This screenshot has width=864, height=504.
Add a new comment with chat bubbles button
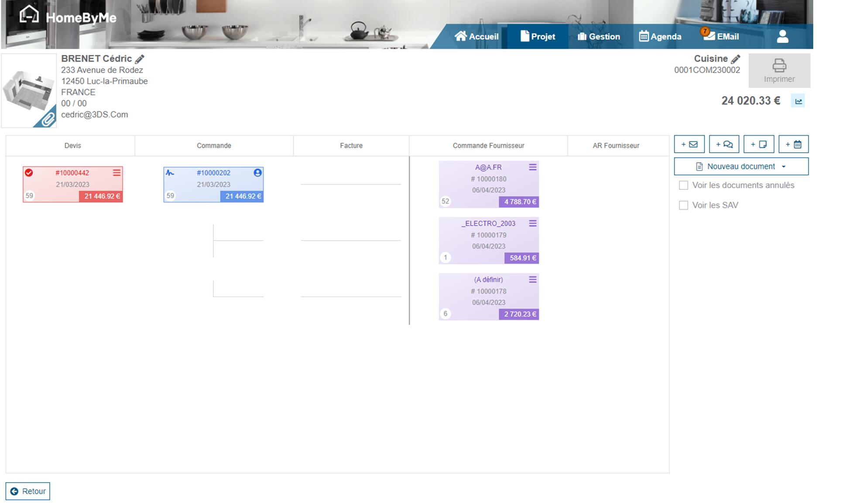tap(724, 144)
